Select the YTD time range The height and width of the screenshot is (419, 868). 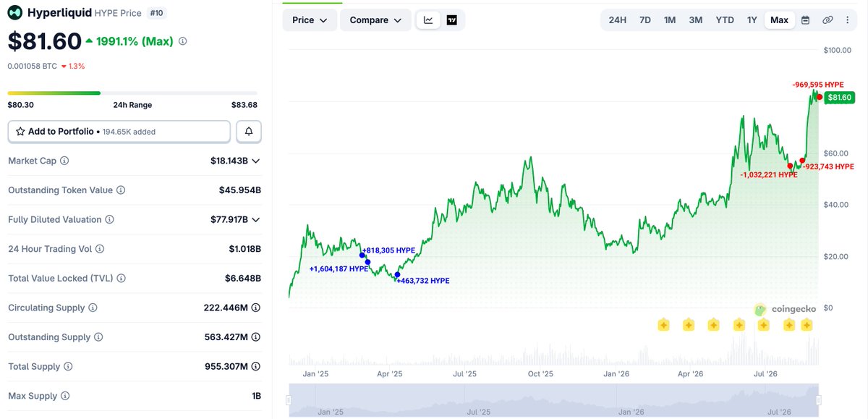click(x=725, y=20)
